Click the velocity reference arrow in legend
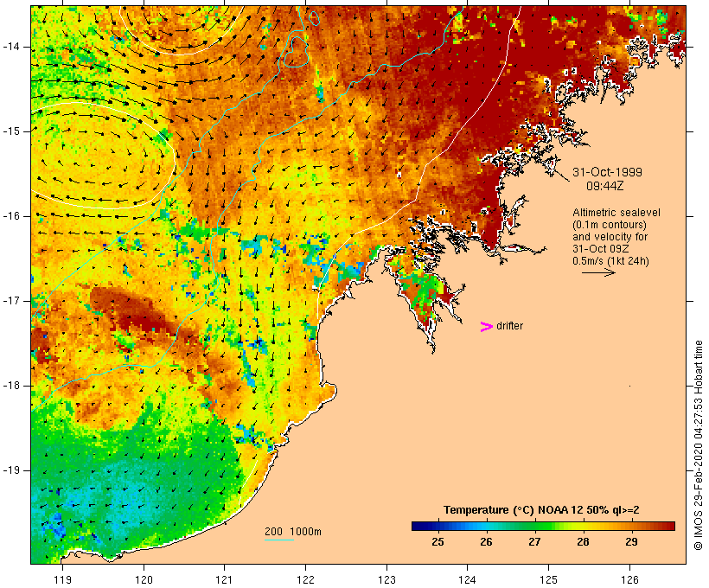Screen dimensions: 709x588 (x=598, y=272)
